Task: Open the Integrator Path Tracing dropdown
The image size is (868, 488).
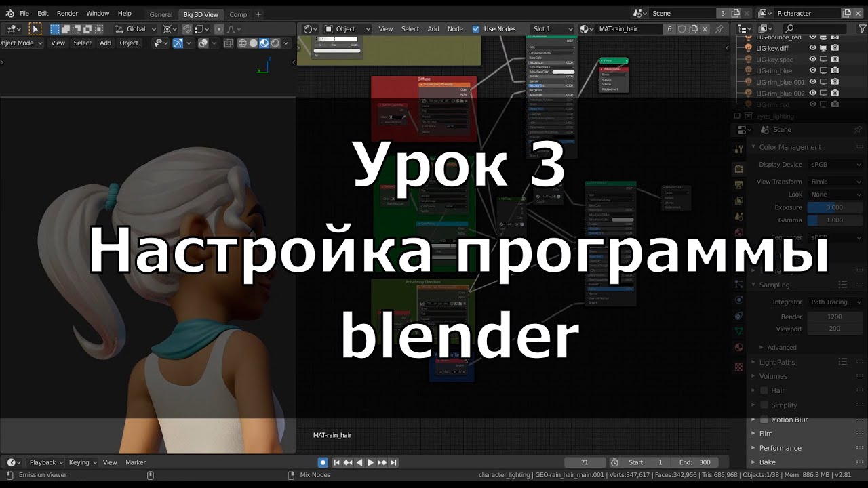Action: (x=835, y=302)
